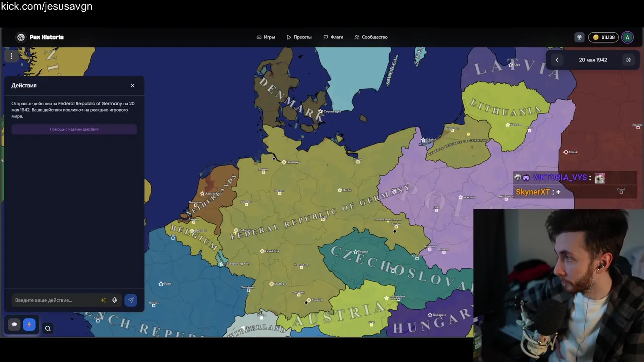Select Minsk diamond city marker
This screenshot has height=362, width=644.
566,152
